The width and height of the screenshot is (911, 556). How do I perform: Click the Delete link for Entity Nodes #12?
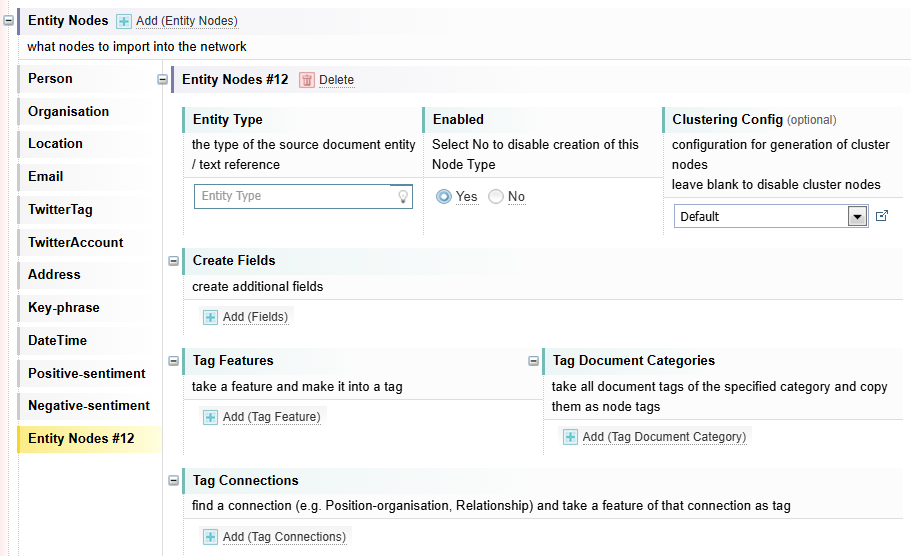[336, 80]
